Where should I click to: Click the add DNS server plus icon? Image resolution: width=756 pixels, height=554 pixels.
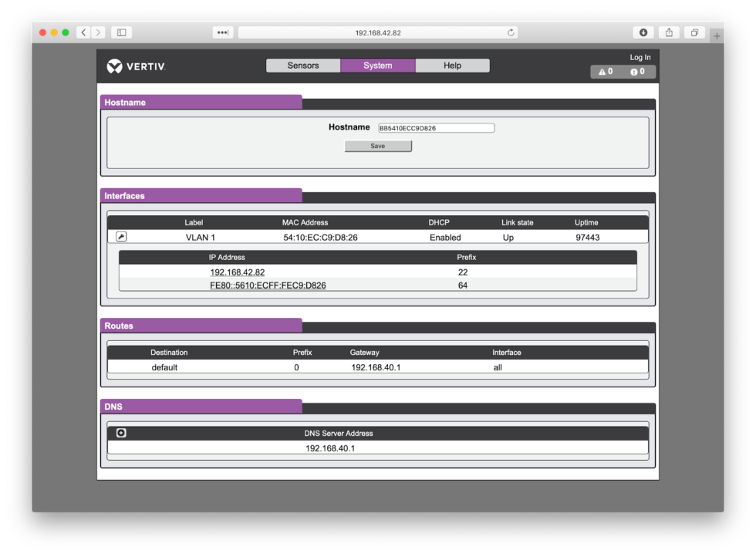(x=121, y=433)
